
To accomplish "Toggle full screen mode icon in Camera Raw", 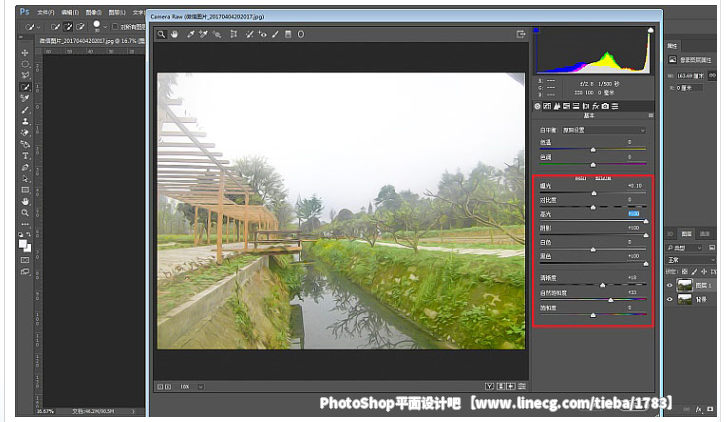I will pyautogui.click(x=521, y=34).
